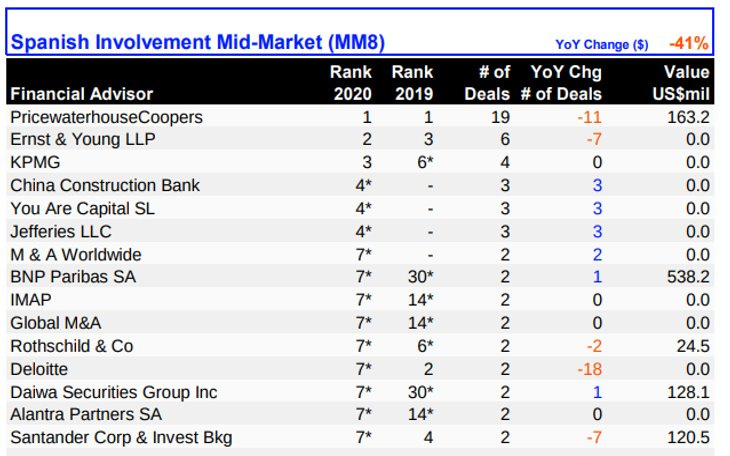The height and width of the screenshot is (456, 730).
Task: Select the IMAP advisor name
Action: point(31,299)
